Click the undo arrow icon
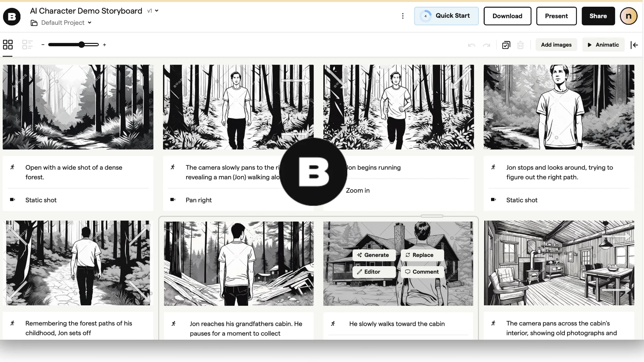This screenshot has width=644, height=362. coord(472,45)
